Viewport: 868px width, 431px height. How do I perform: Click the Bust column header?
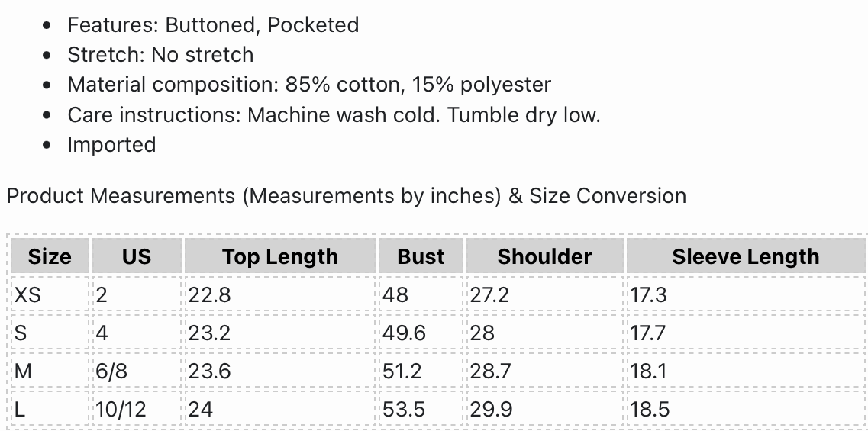421,257
